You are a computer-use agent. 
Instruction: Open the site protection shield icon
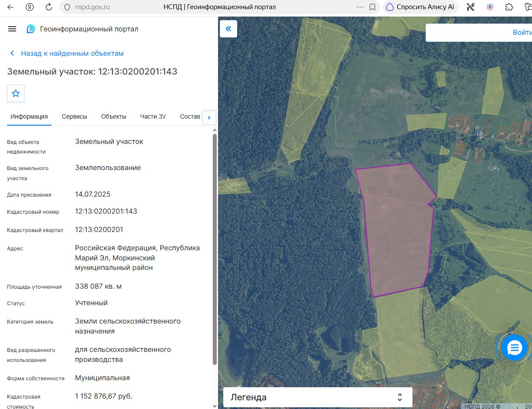point(67,7)
